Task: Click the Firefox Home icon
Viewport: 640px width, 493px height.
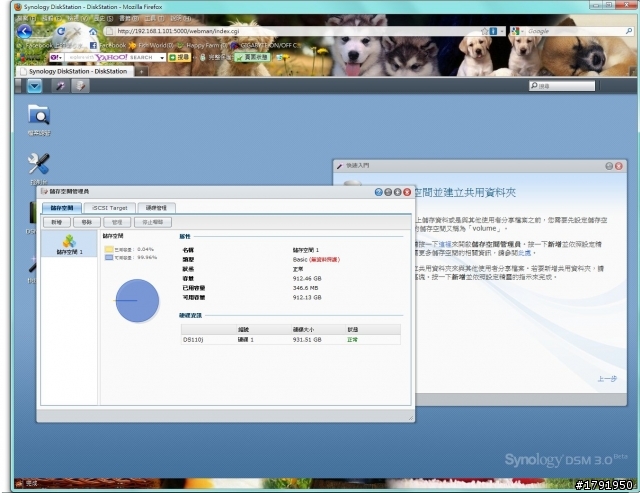Action: pos(93,31)
